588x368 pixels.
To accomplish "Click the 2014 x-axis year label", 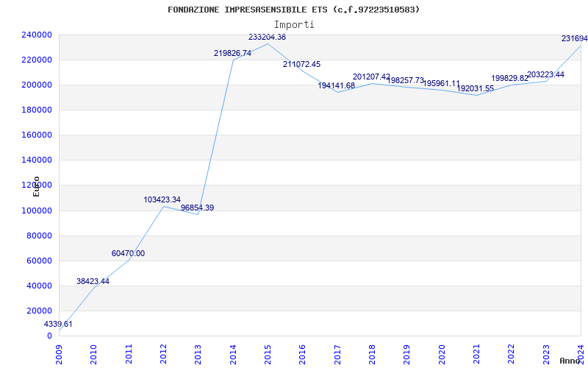I will point(233,354).
